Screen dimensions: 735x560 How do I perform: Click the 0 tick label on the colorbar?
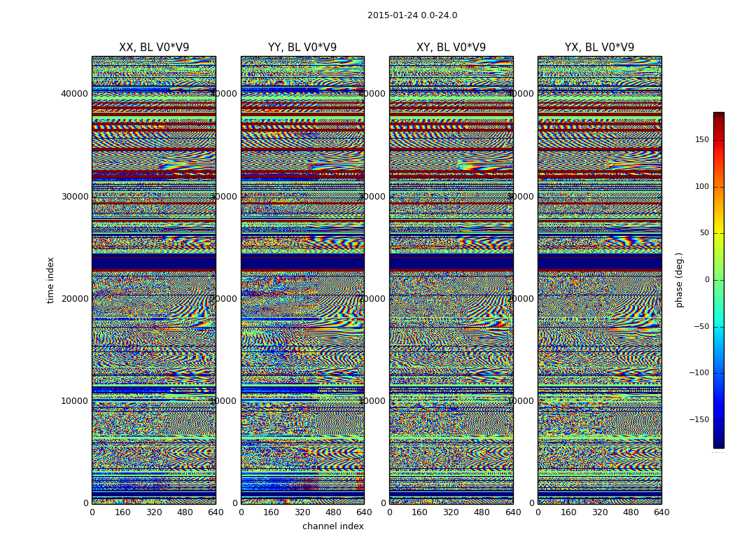pos(707,280)
